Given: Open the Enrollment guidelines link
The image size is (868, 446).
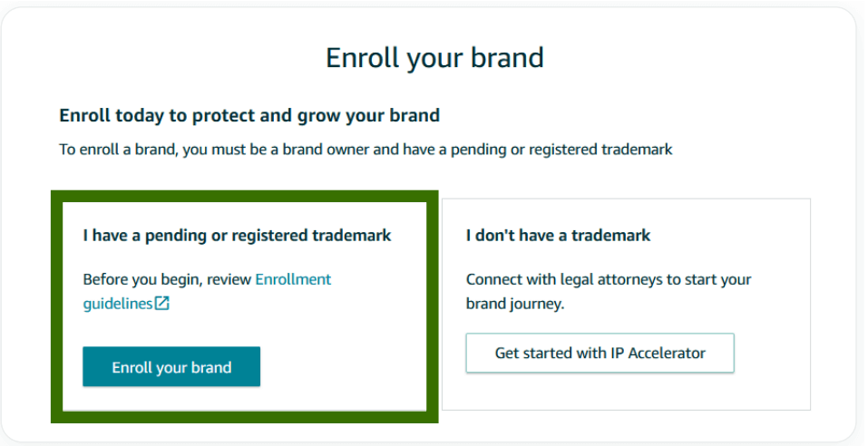Looking at the screenshot, I should [207, 291].
